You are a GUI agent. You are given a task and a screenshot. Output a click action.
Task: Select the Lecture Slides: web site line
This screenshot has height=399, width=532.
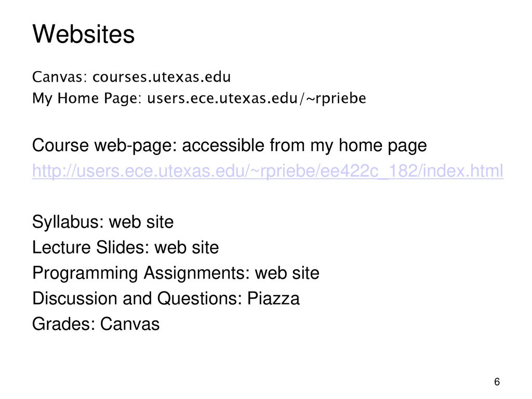[x=126, y=247]
